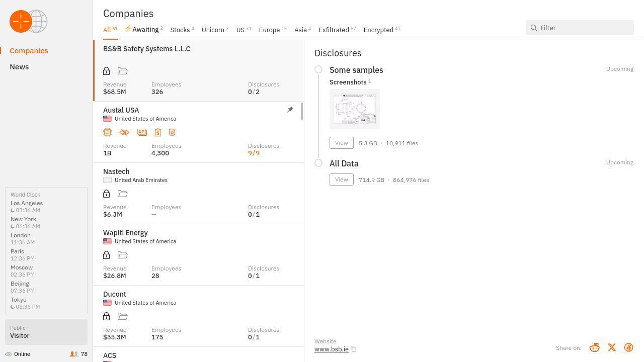Select the Some samples timeline circle
Viewport: 644px width, 362px height.
pos(318,69)
